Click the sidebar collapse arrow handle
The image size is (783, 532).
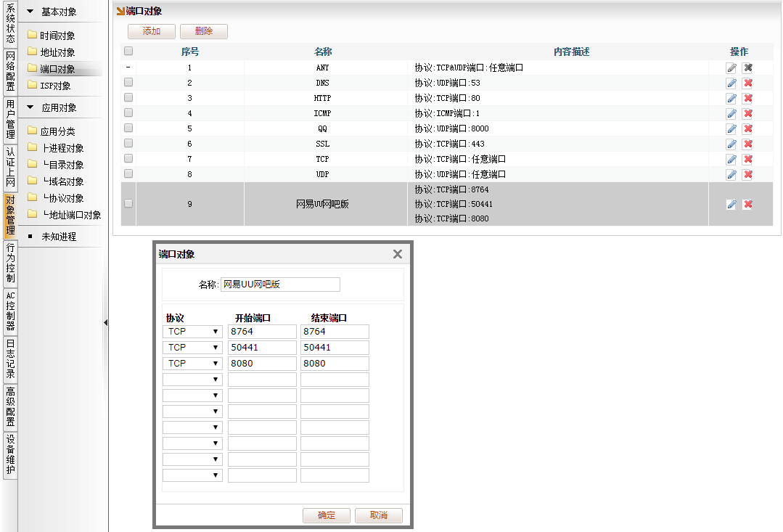pos(106,322)
